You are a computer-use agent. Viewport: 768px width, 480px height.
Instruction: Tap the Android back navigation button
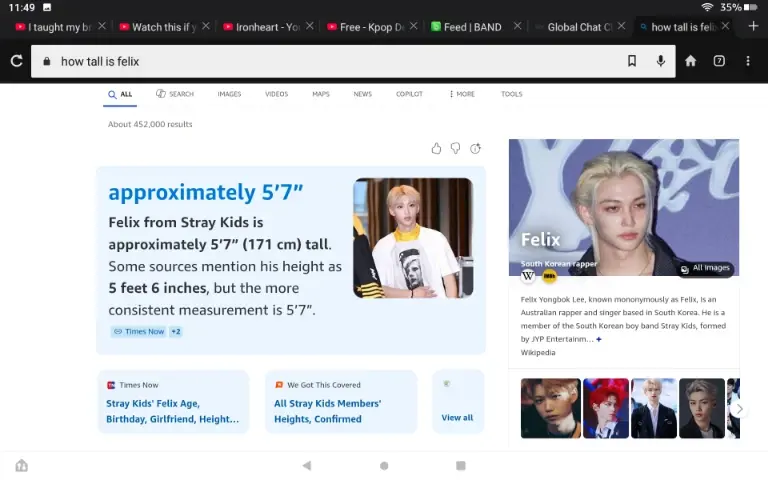[x=307, y=465]
